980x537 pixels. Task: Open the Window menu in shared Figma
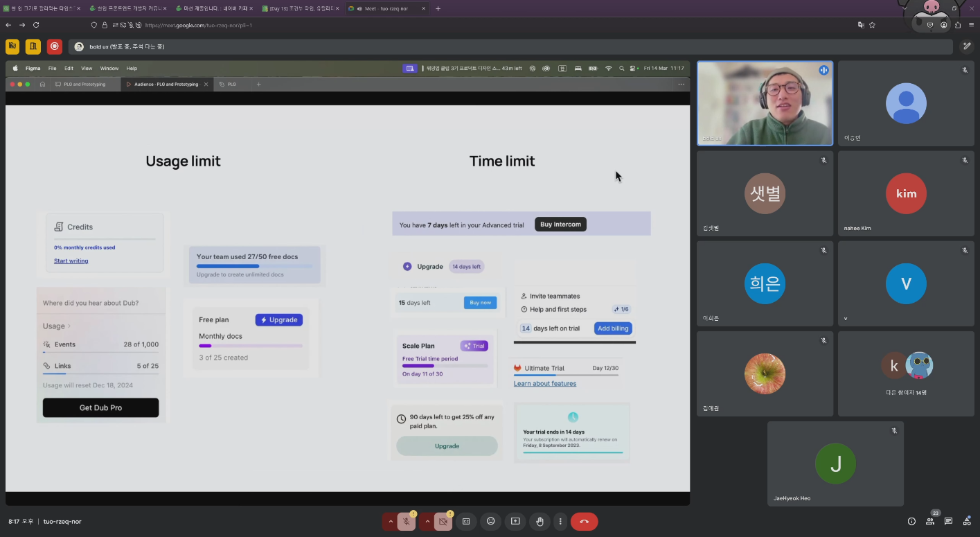(109, 69)
